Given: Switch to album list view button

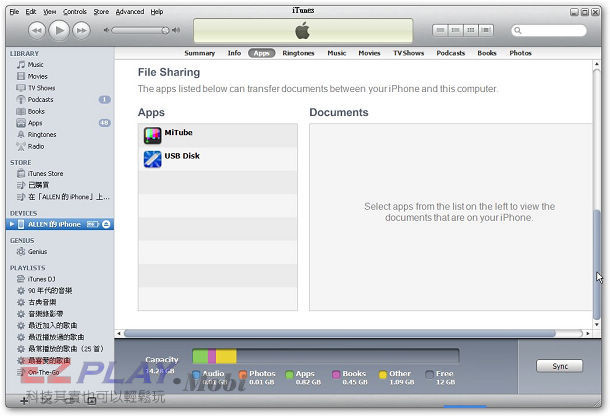Looking at the screenshot, I should (455, 30).
